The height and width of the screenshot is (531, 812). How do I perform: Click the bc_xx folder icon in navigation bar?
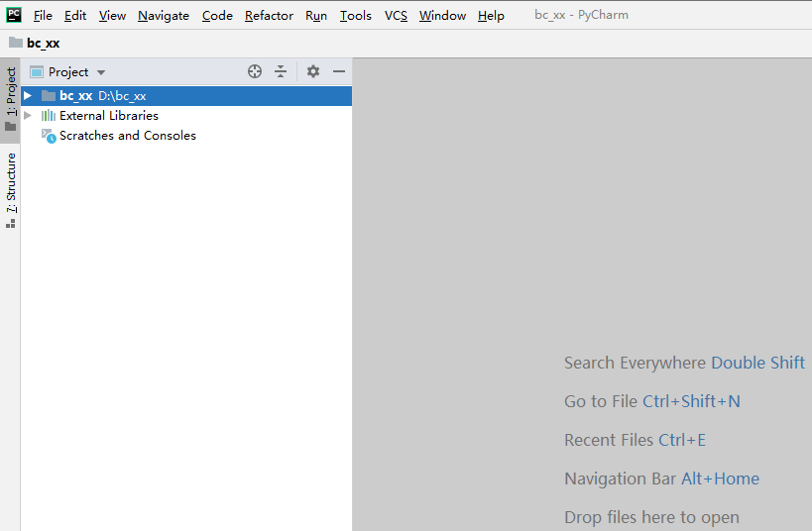pyautogui.click(x=16, y=43)
